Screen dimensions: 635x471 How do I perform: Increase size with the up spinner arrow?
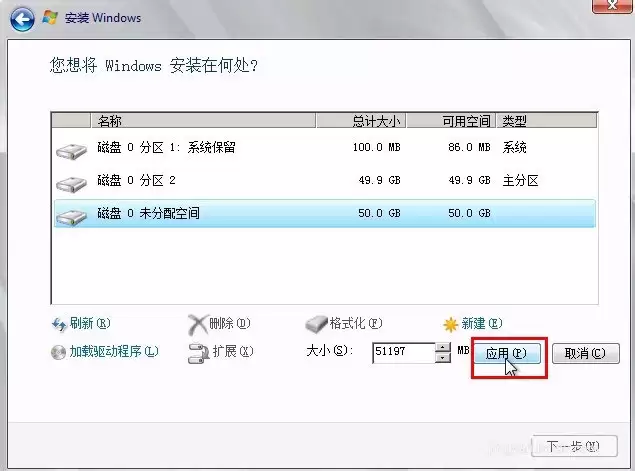click(x=443, y=347)
